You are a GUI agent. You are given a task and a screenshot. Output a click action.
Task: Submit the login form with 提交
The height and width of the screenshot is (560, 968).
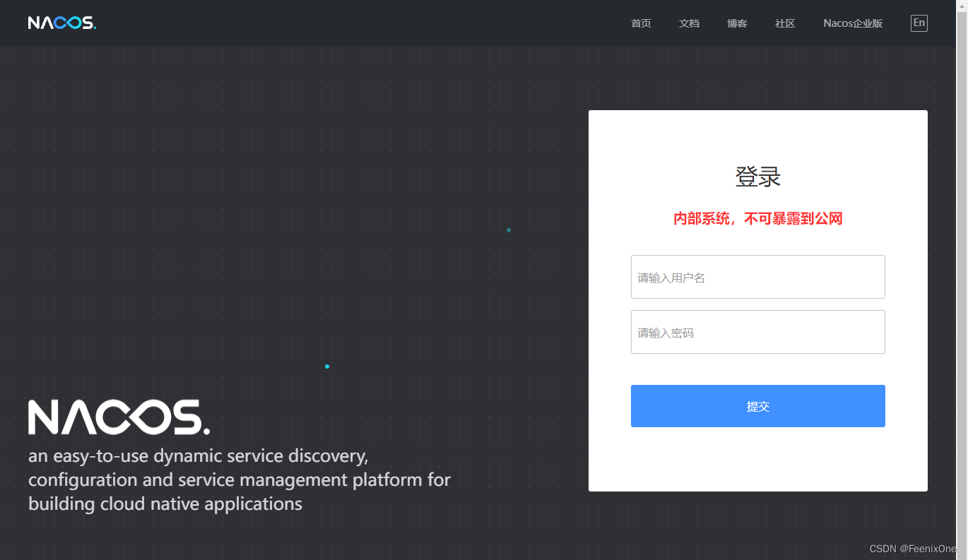click(x=757, y=406)
